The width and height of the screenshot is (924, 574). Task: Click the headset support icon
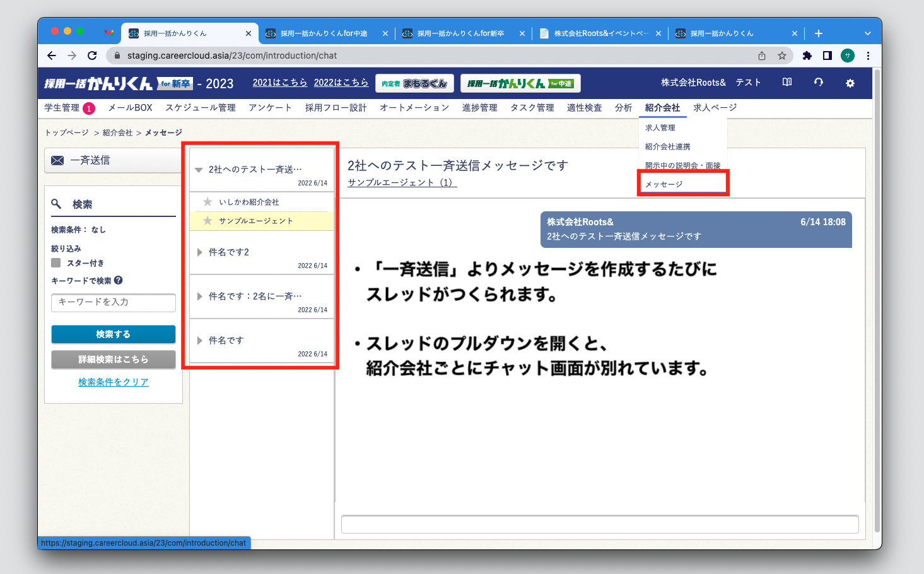[x=818, y=83]
